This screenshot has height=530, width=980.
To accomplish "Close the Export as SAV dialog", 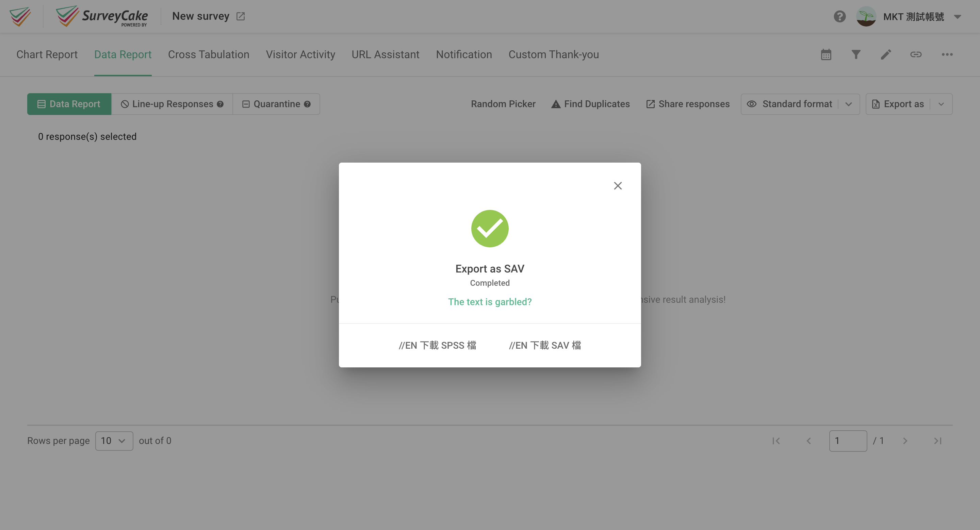I will [x=618, y=185].
